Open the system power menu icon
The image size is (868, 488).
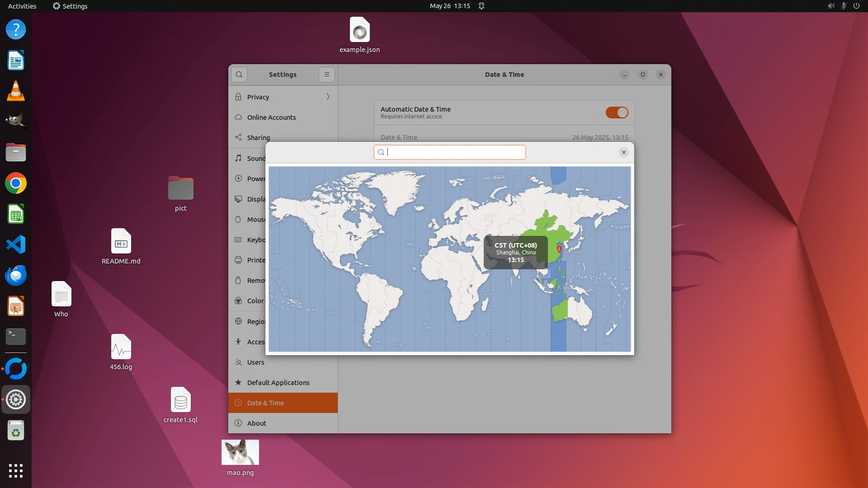[856, 6]
